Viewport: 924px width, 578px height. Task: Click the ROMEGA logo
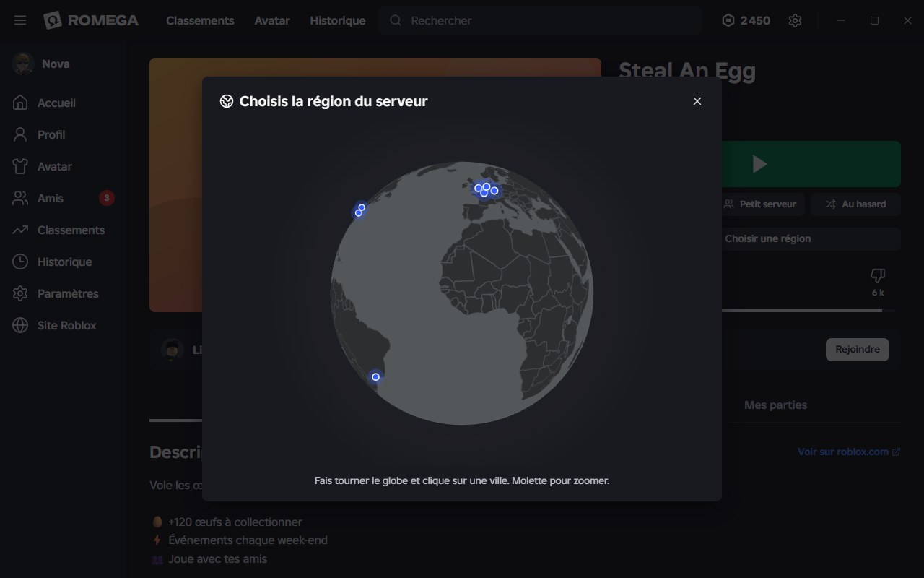pos(91,21)
